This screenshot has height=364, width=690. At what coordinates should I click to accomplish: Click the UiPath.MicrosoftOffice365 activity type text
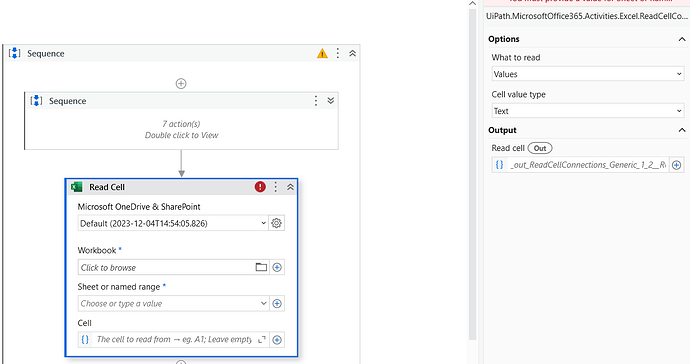[x=587, y=16]
